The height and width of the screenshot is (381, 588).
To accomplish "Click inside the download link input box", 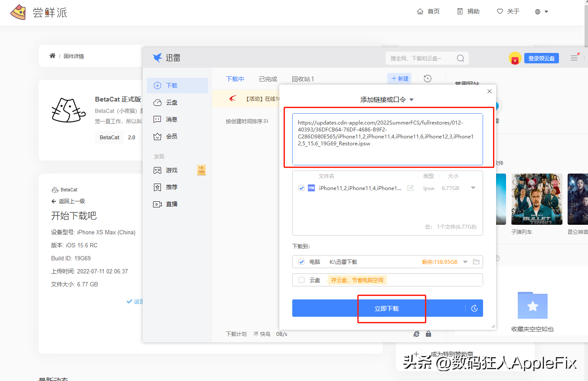I will tap(388, 138).
